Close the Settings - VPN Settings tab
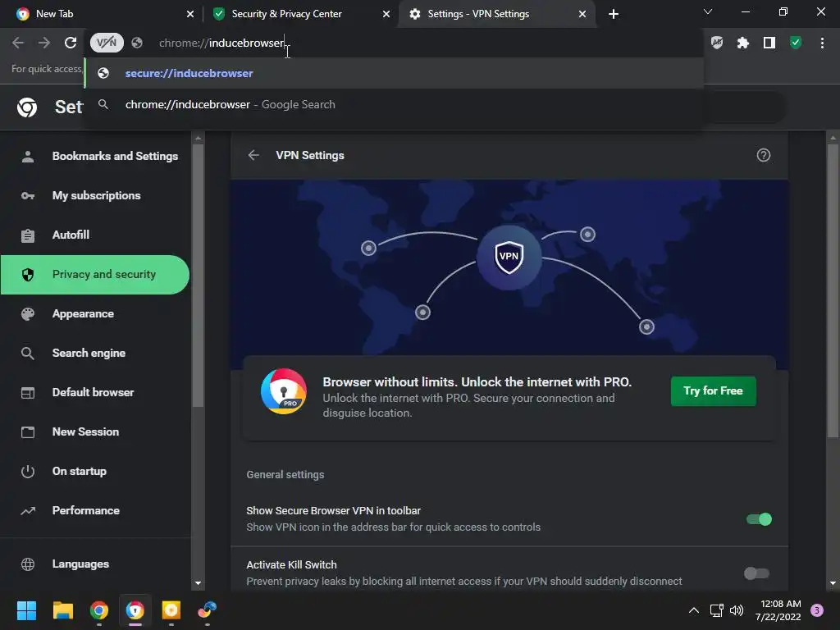The image size is (840, 630). 582,14
